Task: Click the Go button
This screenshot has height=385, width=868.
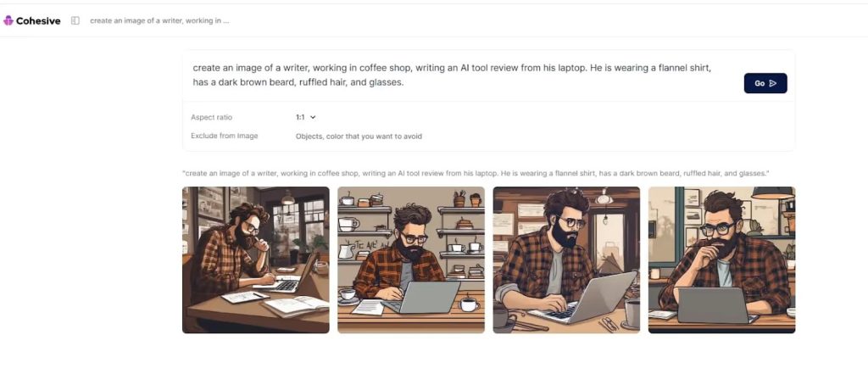Action: tap(765, 83)
